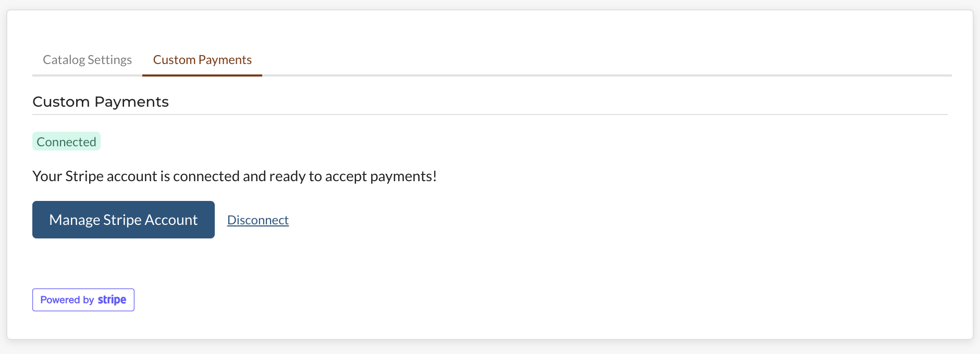The width and height of the screenshot is (980, 354).
Task: Click the stripe logo inside the bordered badge
Action: pyautogui.click(x=111, y=299)
